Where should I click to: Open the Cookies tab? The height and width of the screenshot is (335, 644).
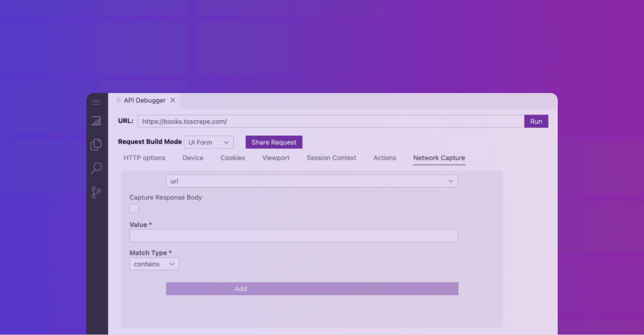[233, 158]
